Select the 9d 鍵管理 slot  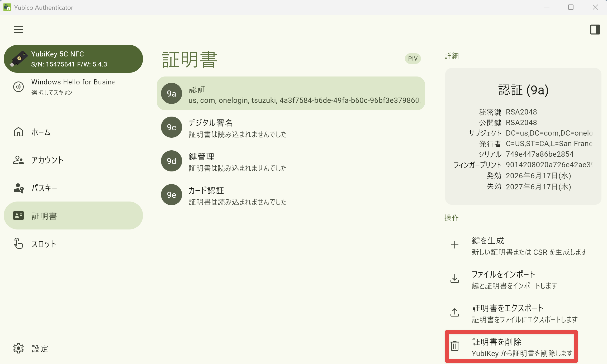pos(291,161)
